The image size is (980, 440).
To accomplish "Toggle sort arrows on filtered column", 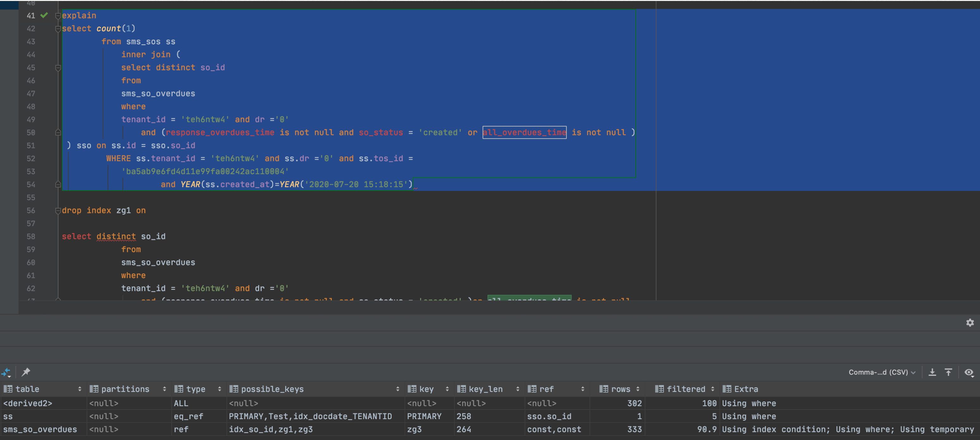I will [x=712, y=389].
